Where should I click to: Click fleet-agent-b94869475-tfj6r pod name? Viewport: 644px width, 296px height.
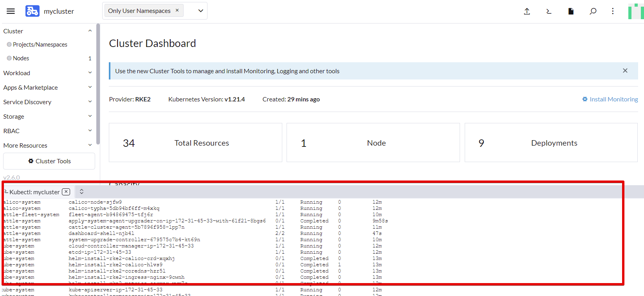111,215
